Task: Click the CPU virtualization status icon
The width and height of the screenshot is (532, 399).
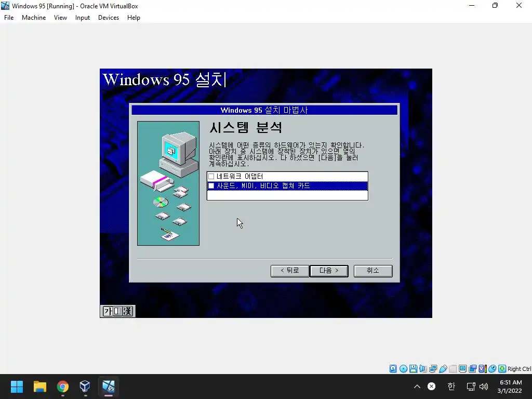Action: 483,369
